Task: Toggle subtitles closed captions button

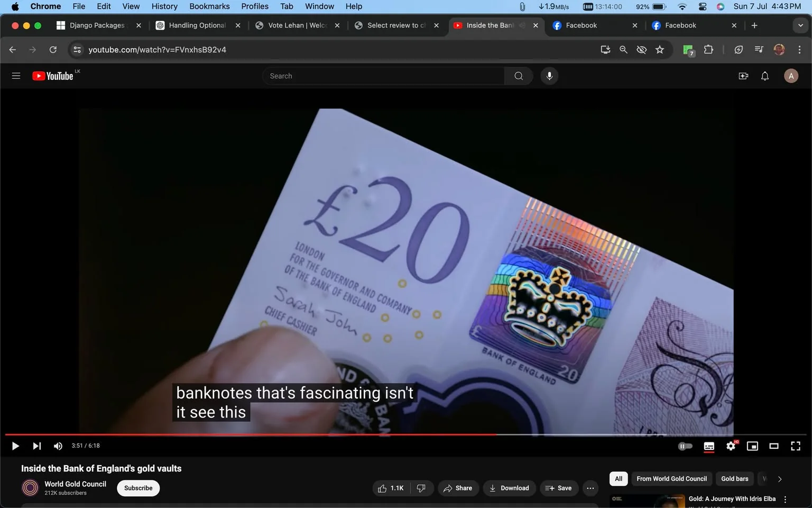Action: tap(709, 446)
